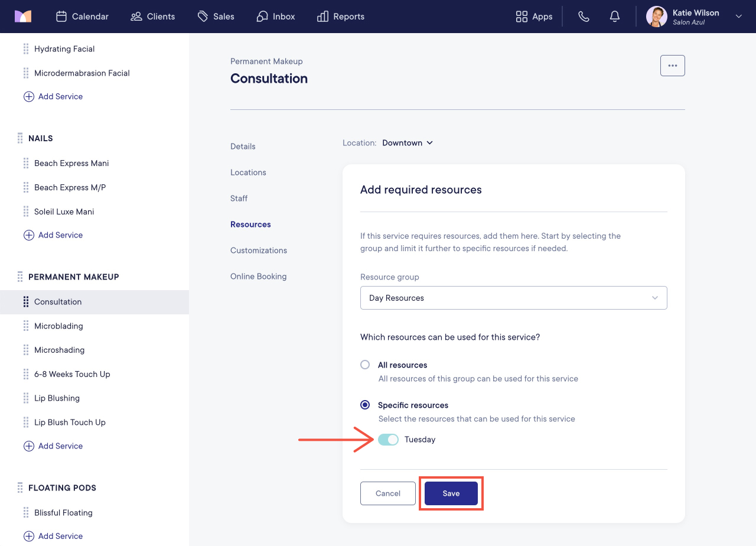Click the drag handle beside Lip Blush Touch Up
756x546 pixels.
click(26, 422)
